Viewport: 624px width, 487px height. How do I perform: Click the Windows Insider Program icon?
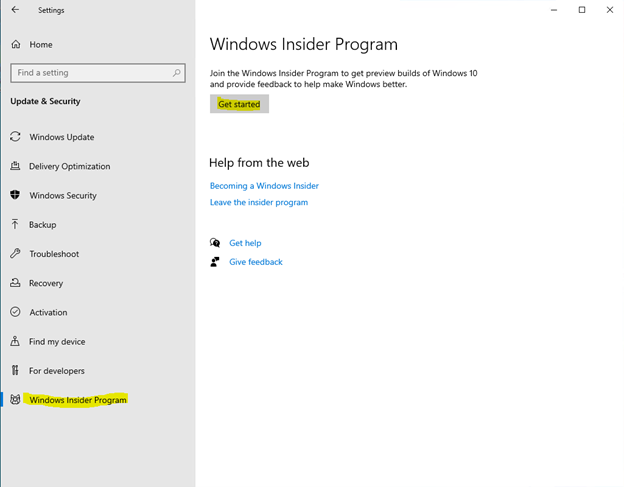click(15, 399)
